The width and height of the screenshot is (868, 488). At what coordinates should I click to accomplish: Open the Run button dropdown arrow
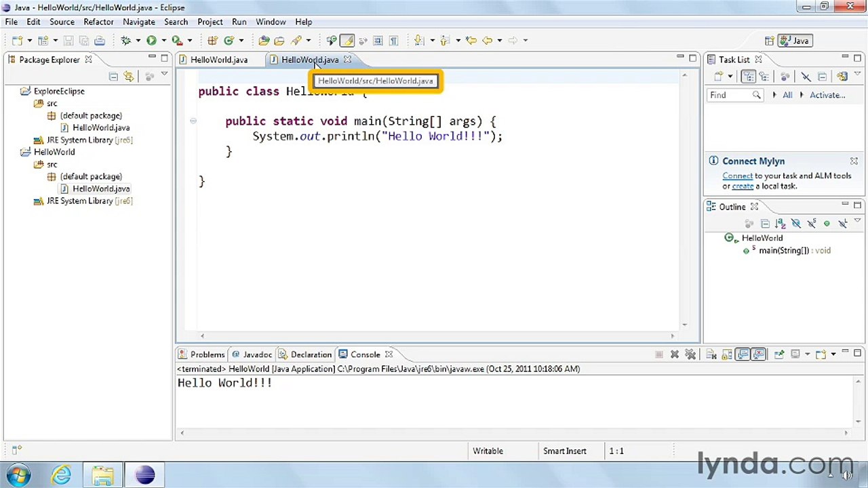tap(163, 41)
